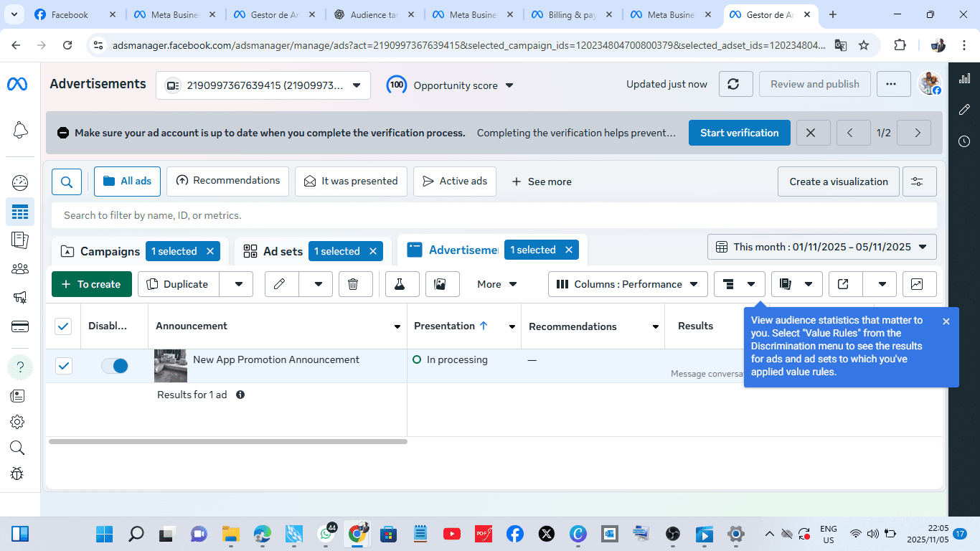Click the search magnifier icon above the table
The height and width of the screenshot is (551, 980).
[67, 182]
